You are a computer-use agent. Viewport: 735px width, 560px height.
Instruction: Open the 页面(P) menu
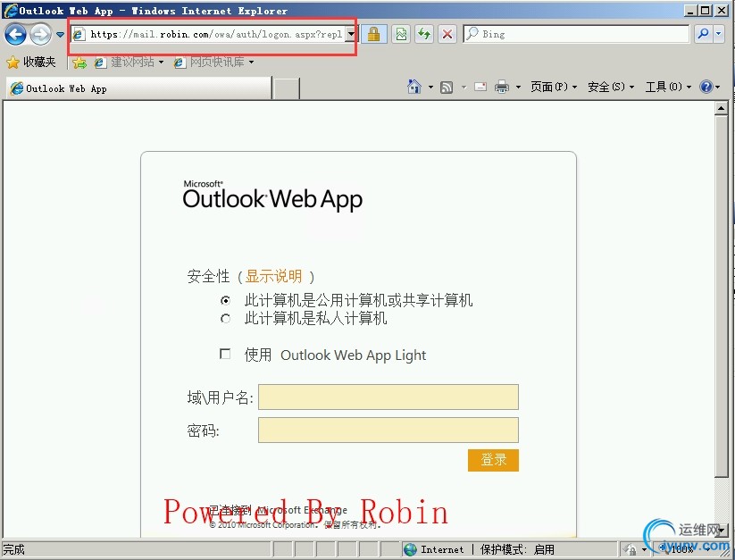(x=554, y=87)
